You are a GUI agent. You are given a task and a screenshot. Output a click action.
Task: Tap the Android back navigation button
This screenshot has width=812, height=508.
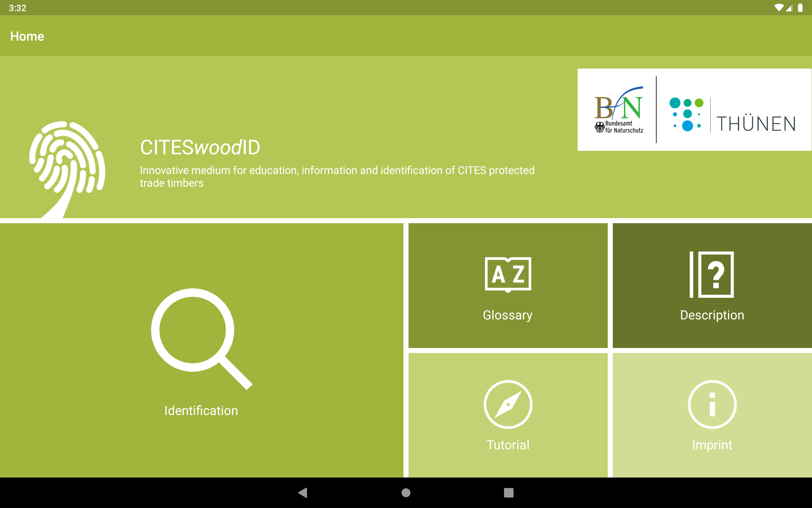(303, 492)
